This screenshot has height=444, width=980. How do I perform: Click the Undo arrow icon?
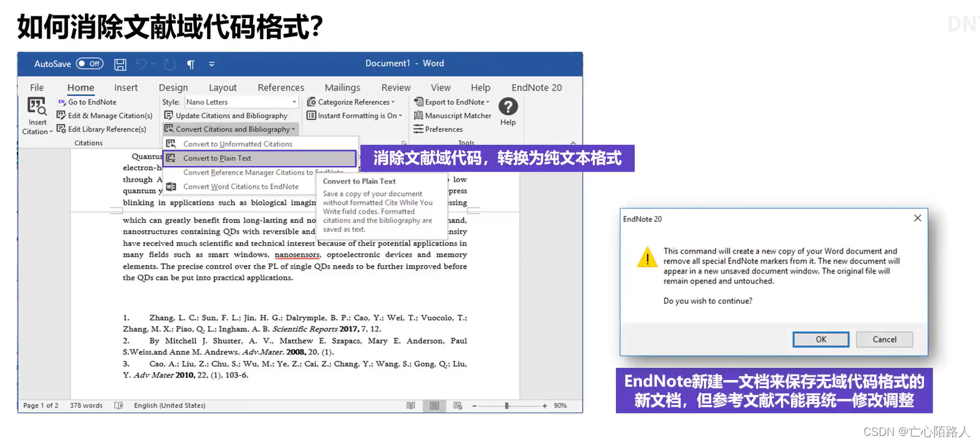tap(141, 64)
